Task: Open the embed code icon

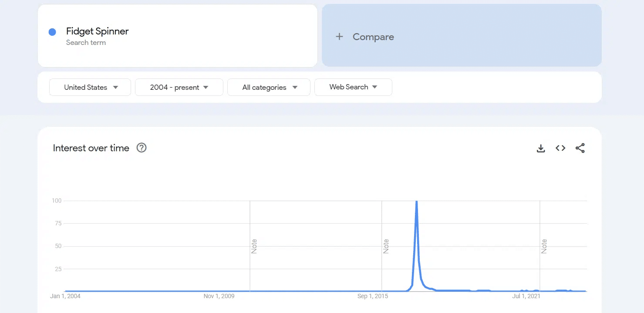Action: pyautogui.click(x=560, y=148)
